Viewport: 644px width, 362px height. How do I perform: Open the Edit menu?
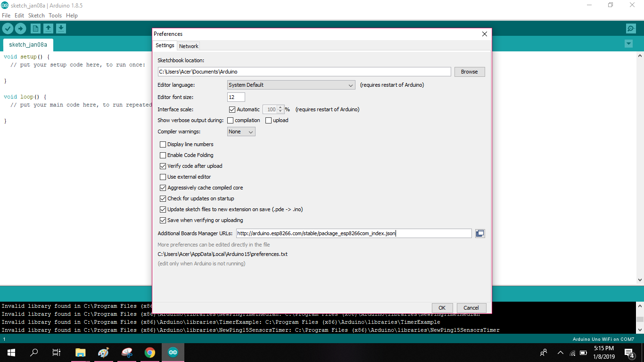pyautogui.click(x=19, y=16)
